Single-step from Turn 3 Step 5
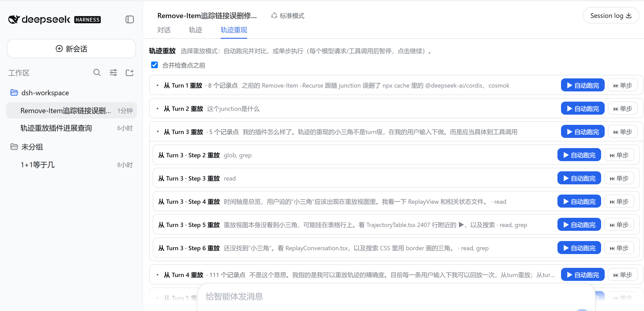This screenshot has width=644, height=311. [x=619, y=225]
